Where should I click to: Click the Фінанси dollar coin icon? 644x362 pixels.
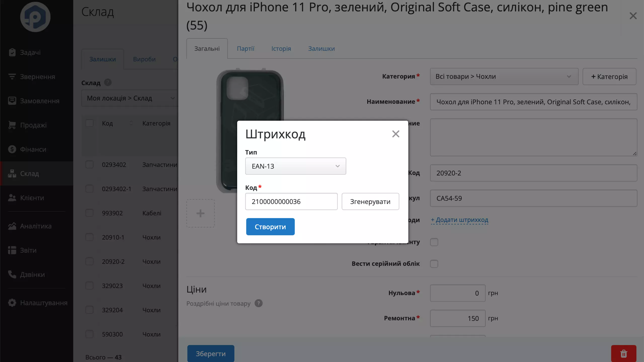[12, 149]
